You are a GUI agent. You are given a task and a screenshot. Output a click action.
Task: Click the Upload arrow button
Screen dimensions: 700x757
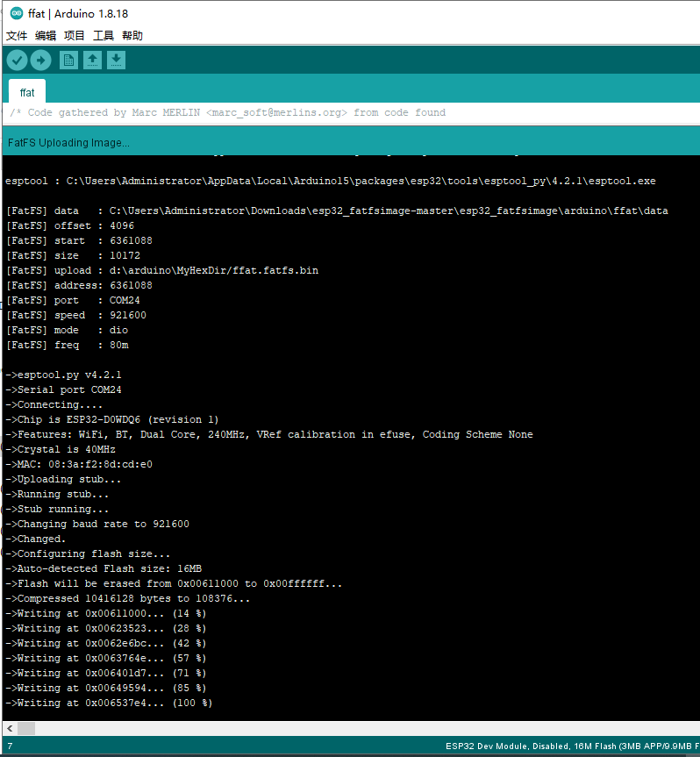click(x=41, y=61)
